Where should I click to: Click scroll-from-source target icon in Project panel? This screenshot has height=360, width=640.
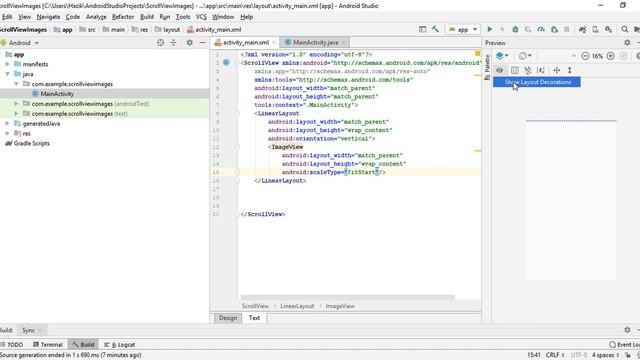click(x=160, y=42)
